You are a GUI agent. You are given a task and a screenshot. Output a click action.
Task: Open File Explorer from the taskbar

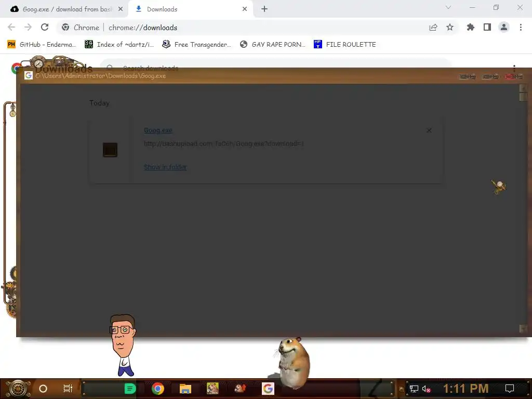pos(185,389)
